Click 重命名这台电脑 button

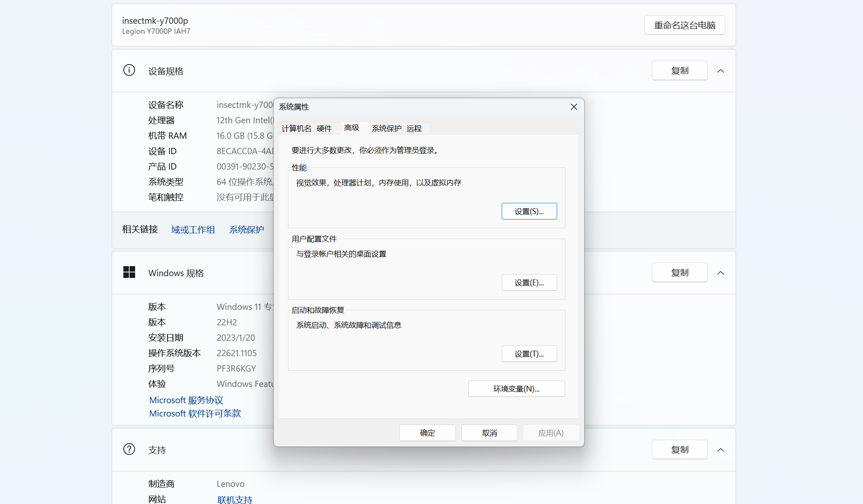pos(685,25)
